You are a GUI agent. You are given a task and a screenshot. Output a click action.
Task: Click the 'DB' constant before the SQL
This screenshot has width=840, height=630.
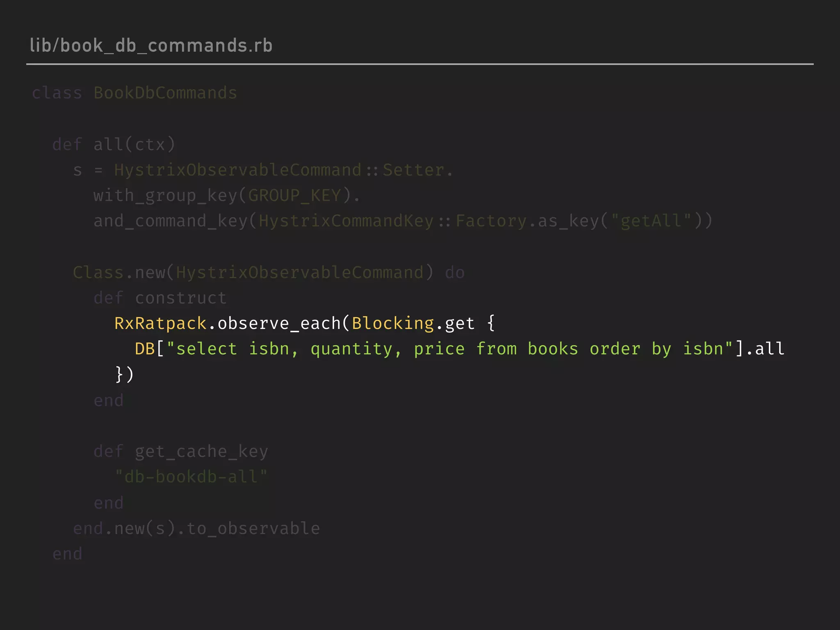(145, 349)
